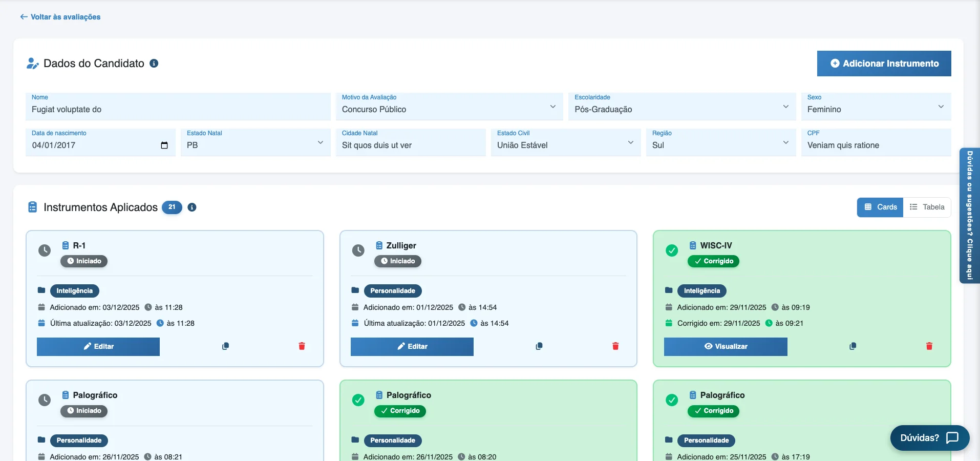980x461 pixels.
Task: Click info icon beside Instrumentos Aplicados count
Action: click(x=192, y=207)
